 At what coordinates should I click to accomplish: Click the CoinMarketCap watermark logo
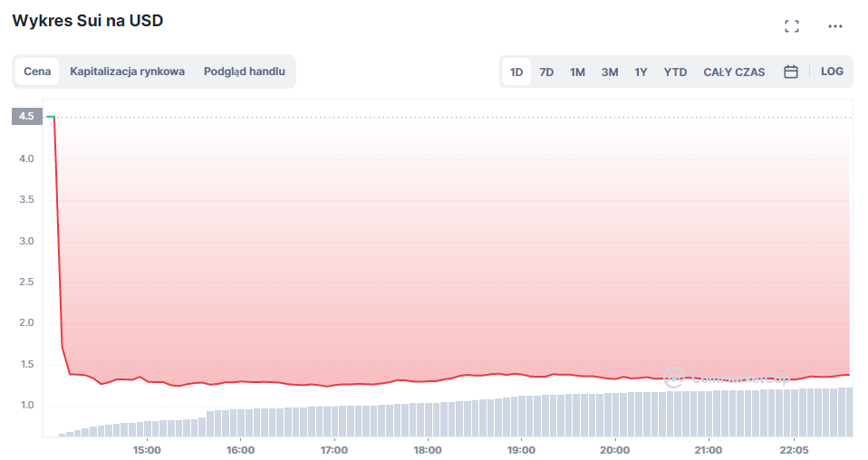(725, 378)
